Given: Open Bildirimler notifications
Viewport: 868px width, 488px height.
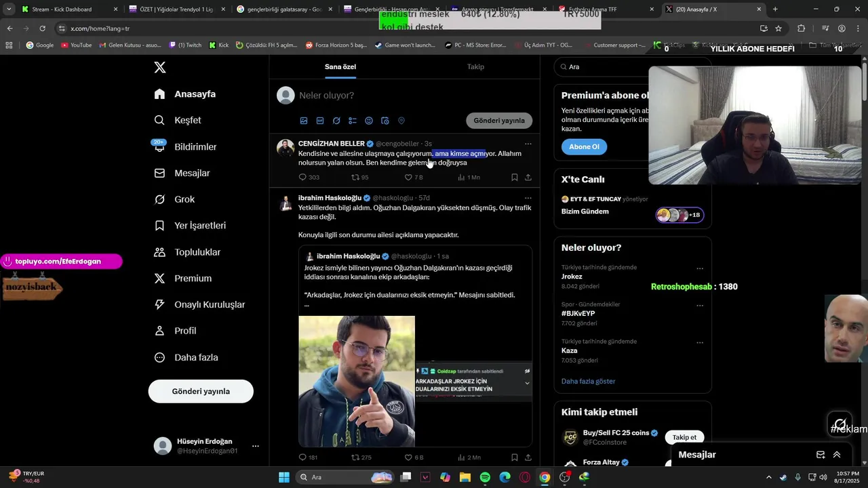Looking at the screenshot, I should [x=185, y=146].
